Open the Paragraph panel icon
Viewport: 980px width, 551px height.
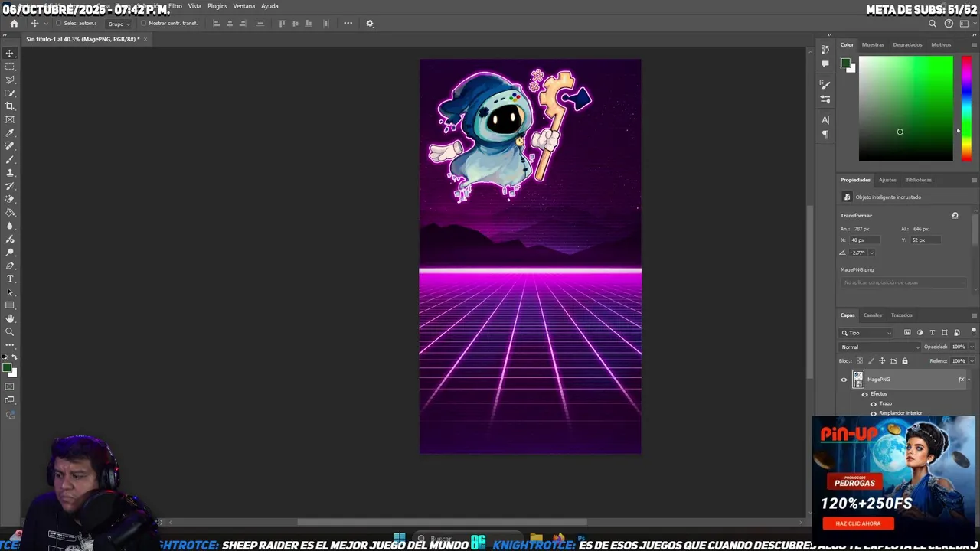click(825, 134)
